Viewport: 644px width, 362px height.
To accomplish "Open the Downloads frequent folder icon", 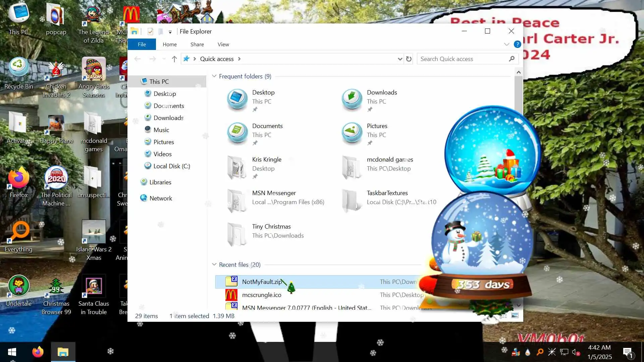I will click(352, 99).
